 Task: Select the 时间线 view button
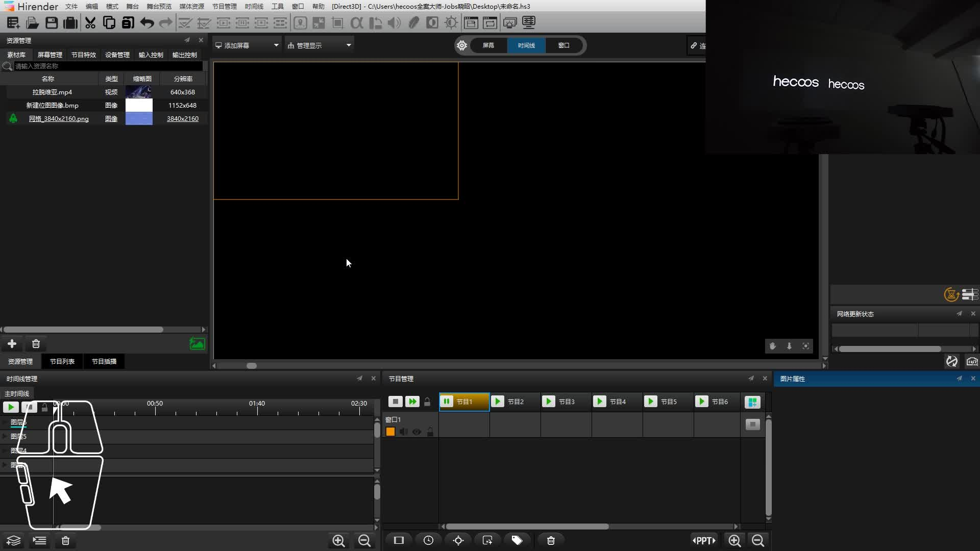[x=526, y=45]
